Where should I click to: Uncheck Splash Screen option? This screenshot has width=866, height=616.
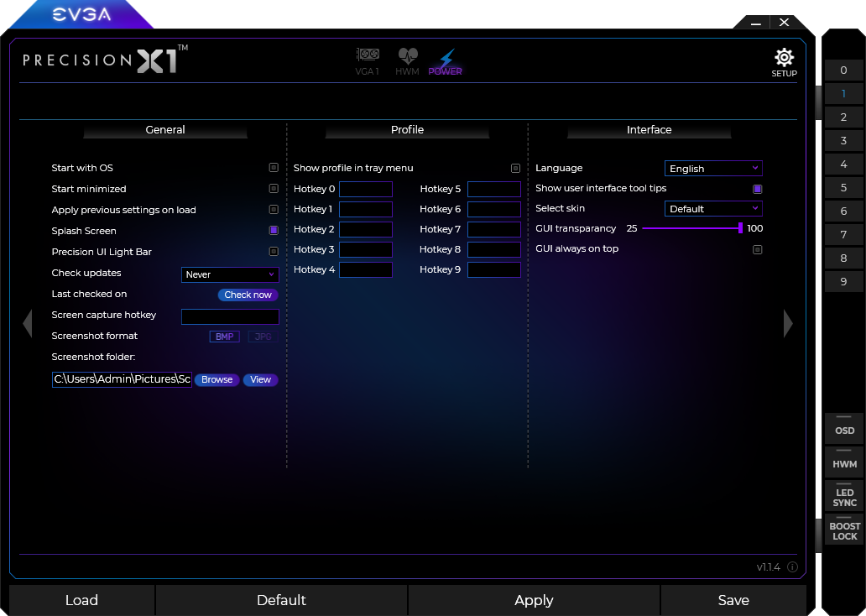point(274,231)
